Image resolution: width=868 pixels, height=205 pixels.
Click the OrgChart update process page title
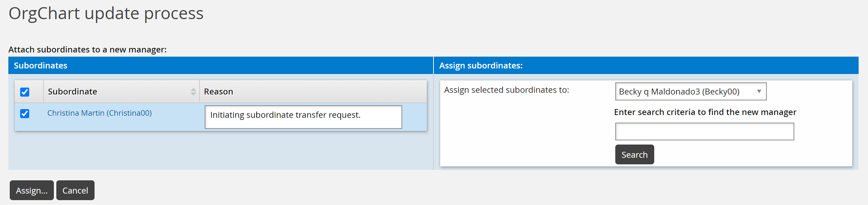click(106, 14)
